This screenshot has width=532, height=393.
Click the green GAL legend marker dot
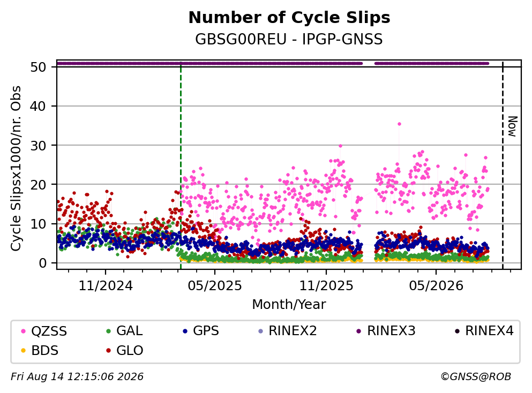(x=109, y=331)
